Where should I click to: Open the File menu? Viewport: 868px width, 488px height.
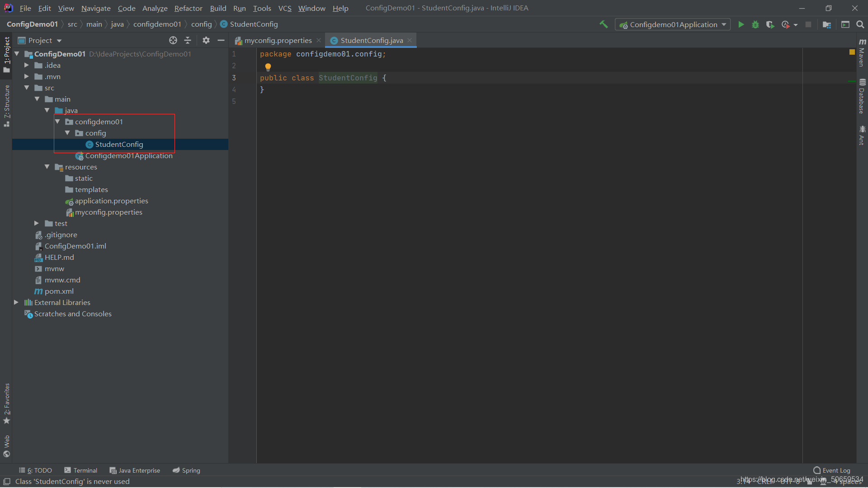pyautogui.click(x=25, y=8)
